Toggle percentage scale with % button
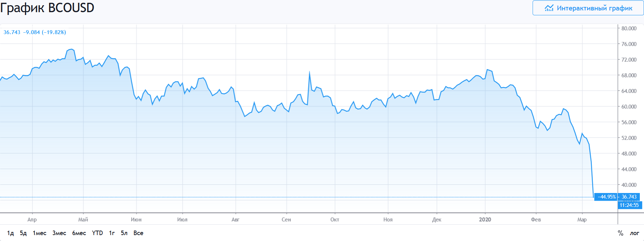644x241 pixels. [x=620, y=233]
